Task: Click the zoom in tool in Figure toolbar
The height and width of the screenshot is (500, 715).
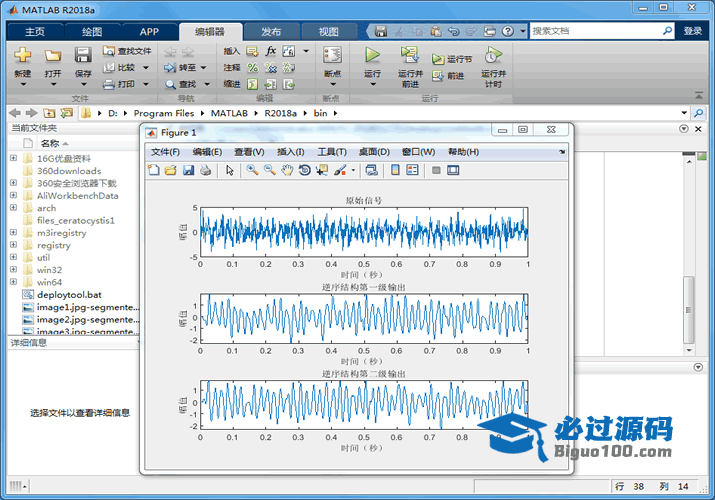Action: tap(253, 170)
